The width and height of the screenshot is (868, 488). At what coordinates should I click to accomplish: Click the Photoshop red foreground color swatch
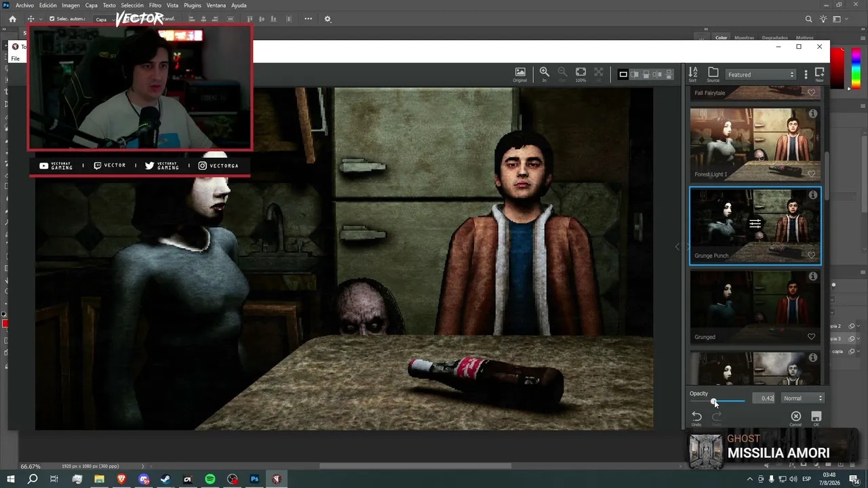click(5, 324)
